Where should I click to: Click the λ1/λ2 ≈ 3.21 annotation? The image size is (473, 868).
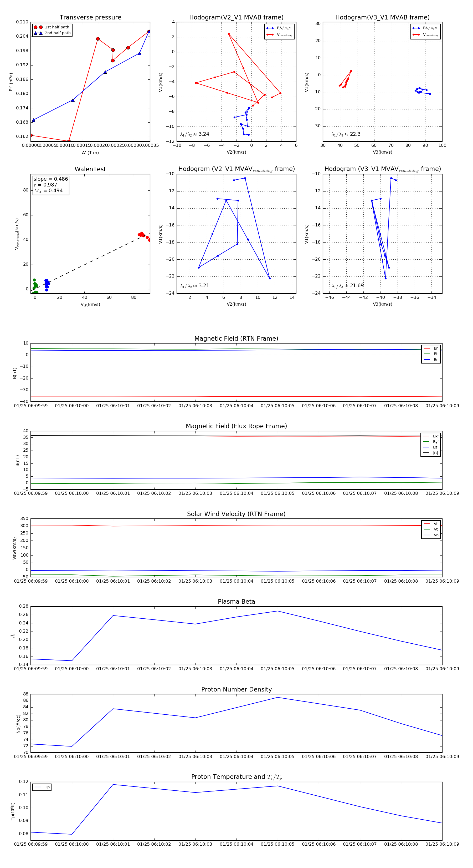point(194,286)
